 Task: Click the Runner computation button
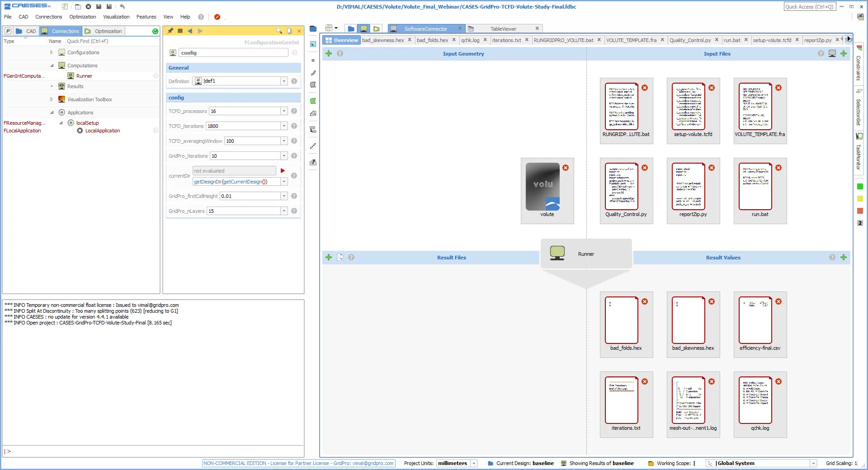(586, 254)
